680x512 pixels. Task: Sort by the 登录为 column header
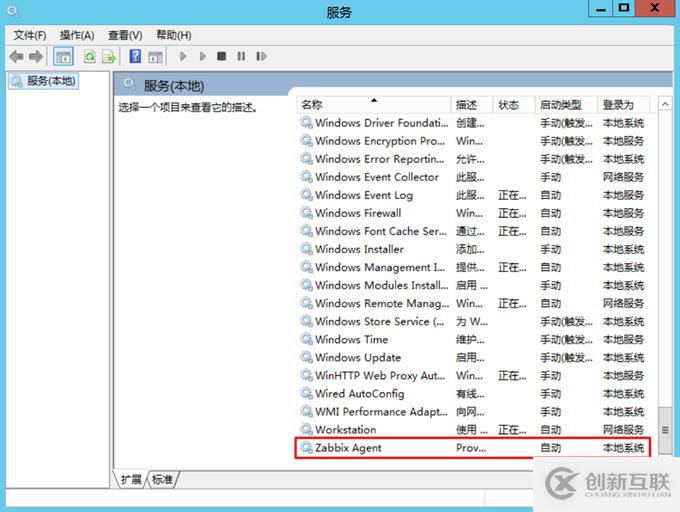624,104
